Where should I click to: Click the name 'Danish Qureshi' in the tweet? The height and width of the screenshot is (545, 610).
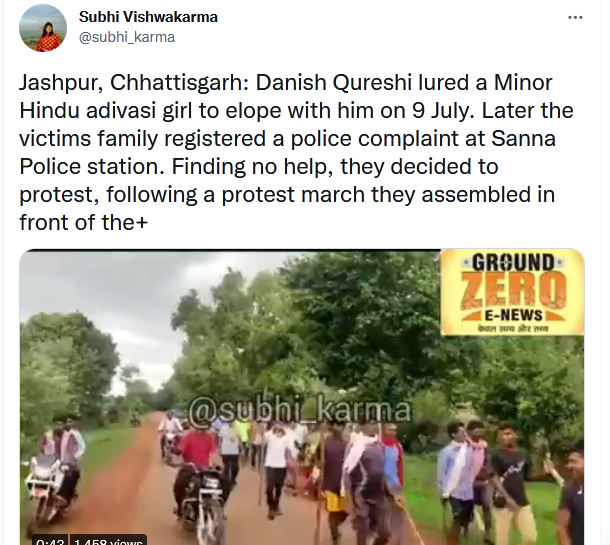point(333,83)
